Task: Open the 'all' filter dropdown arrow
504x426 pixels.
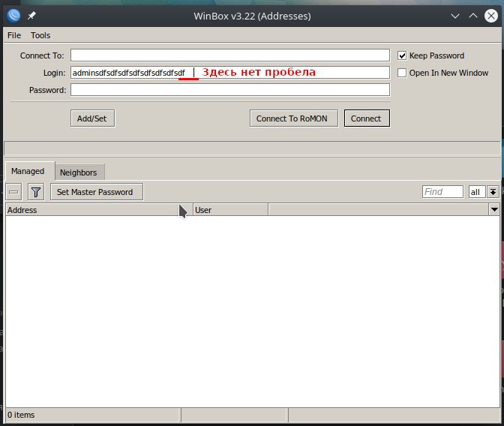Action: (493, 192)
